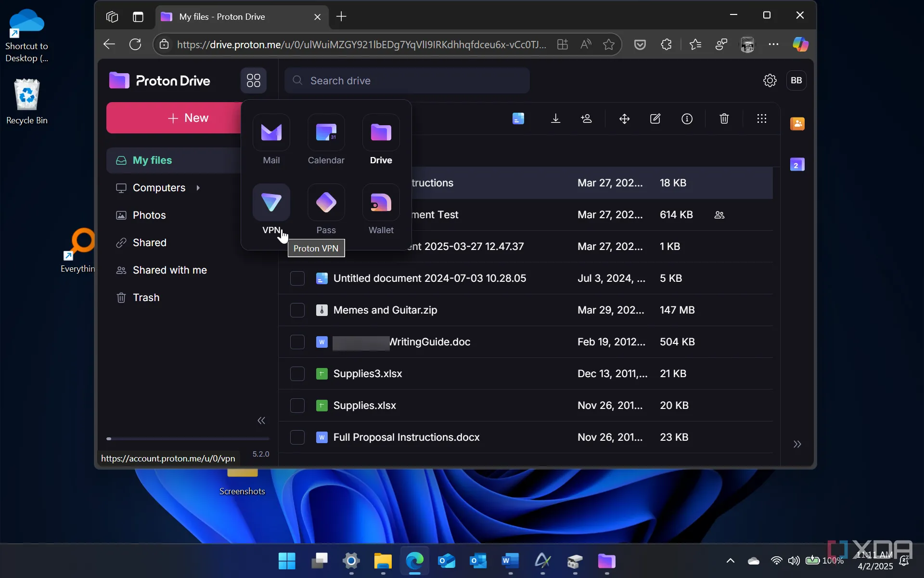Show file details via info icon
This screenshot has height=578, width=924.
687,118
